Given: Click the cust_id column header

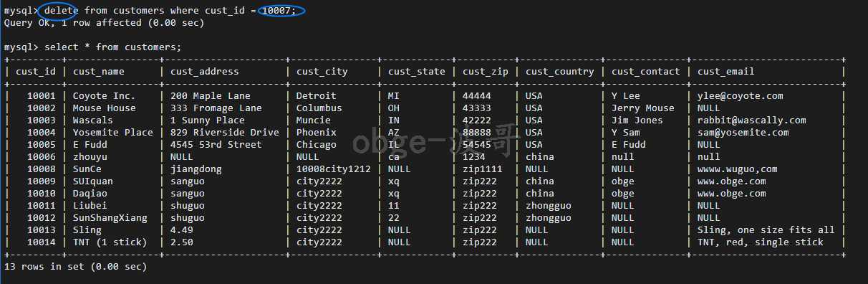Looking at the screenshot, I should 36,72.
